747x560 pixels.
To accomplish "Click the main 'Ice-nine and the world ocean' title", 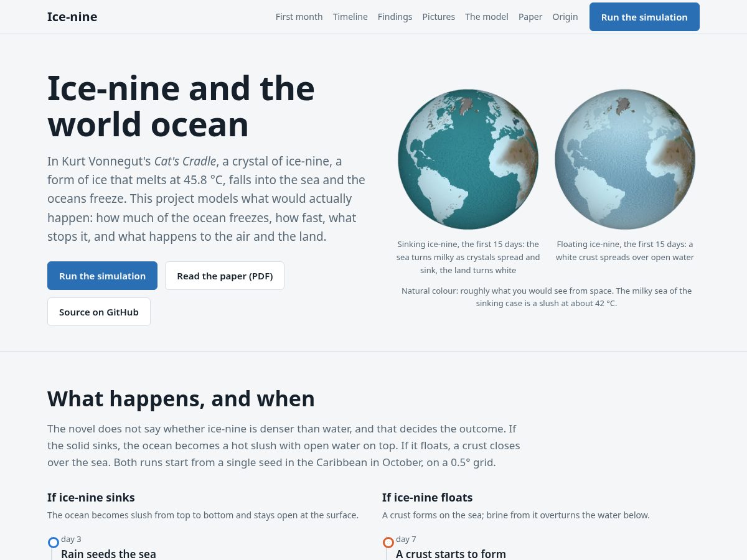I will (181, 106).
